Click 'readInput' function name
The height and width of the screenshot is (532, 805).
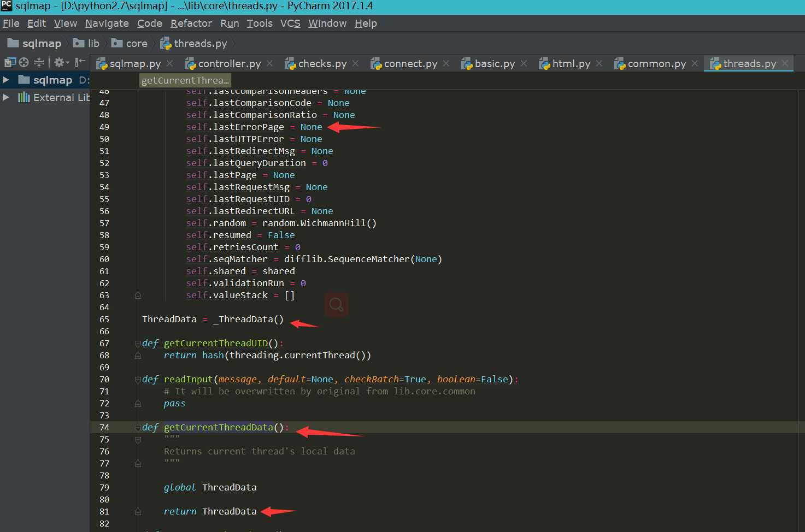(x=189, y=380)
